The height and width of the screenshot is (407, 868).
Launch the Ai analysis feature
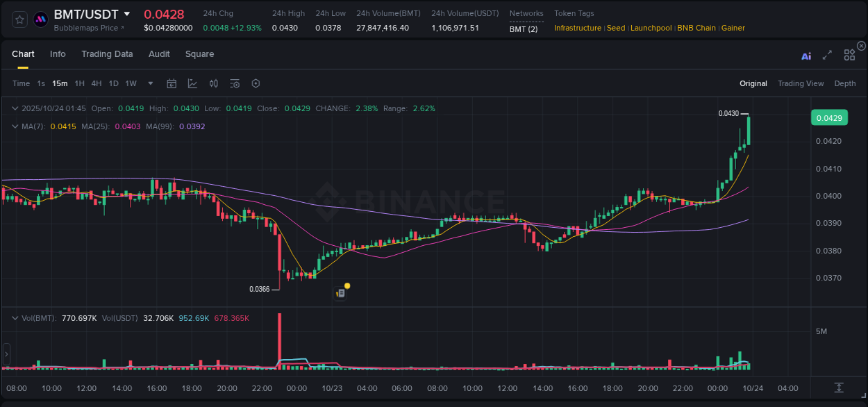coord(806,56)
